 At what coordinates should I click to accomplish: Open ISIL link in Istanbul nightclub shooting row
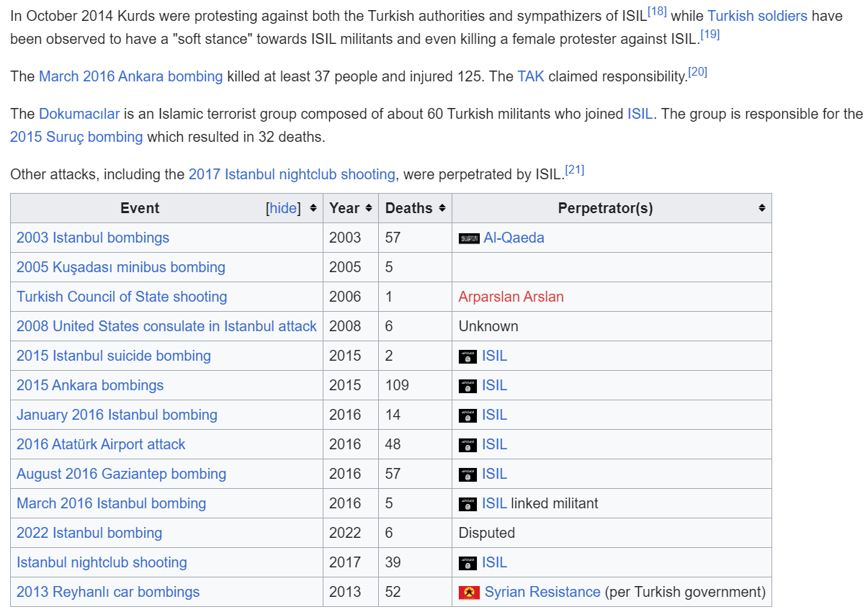(494, 562)
